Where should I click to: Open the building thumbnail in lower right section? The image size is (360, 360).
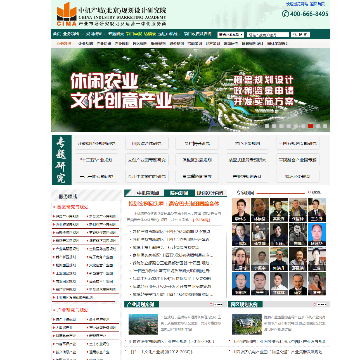click(247, 324)
